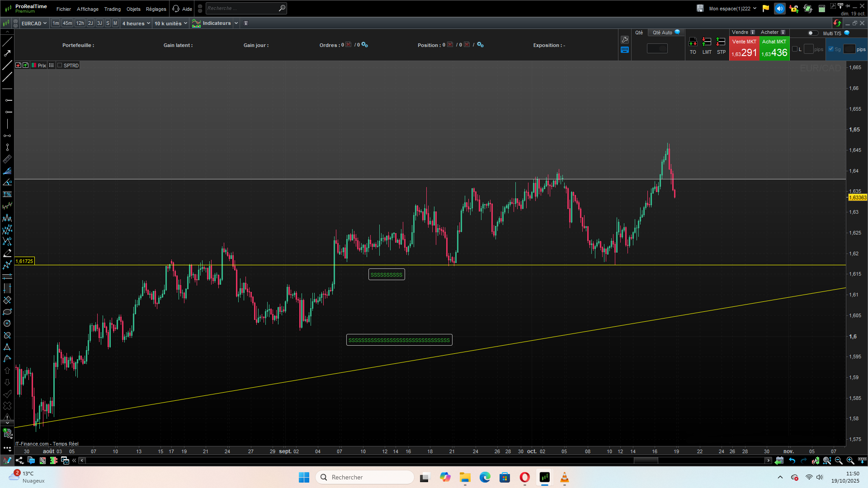Open the Affichage menu

[87, 9]
